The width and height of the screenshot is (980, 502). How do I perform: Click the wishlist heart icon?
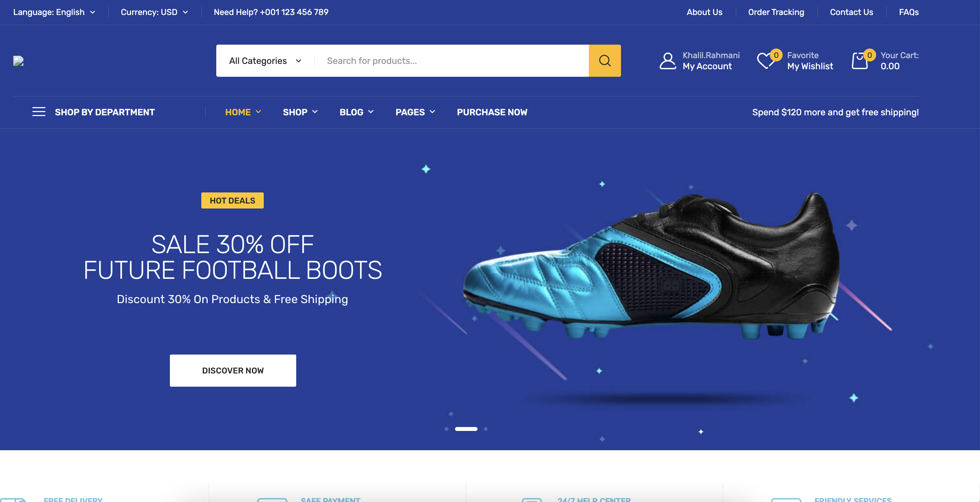766,60
